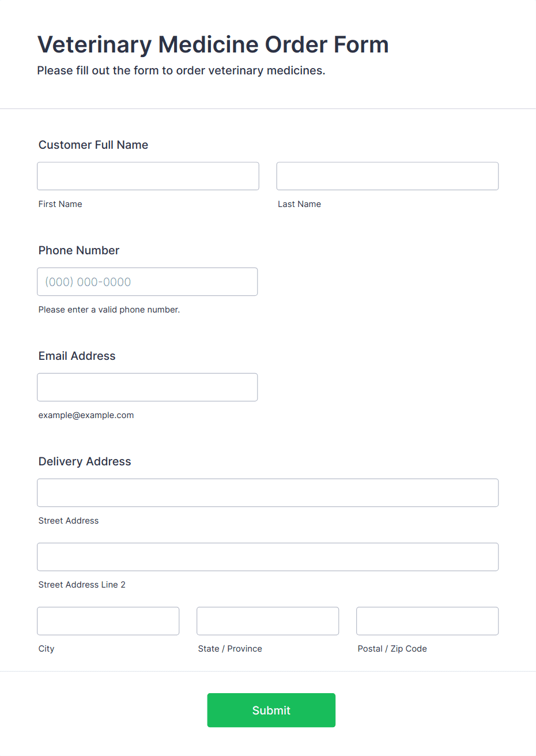Focus the Last Name text box

pos(387,176)
